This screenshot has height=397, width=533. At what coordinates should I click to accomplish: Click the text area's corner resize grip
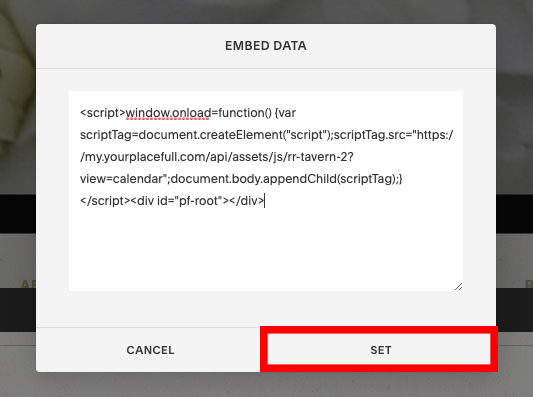pyautogui.click(x=458, y=286)
